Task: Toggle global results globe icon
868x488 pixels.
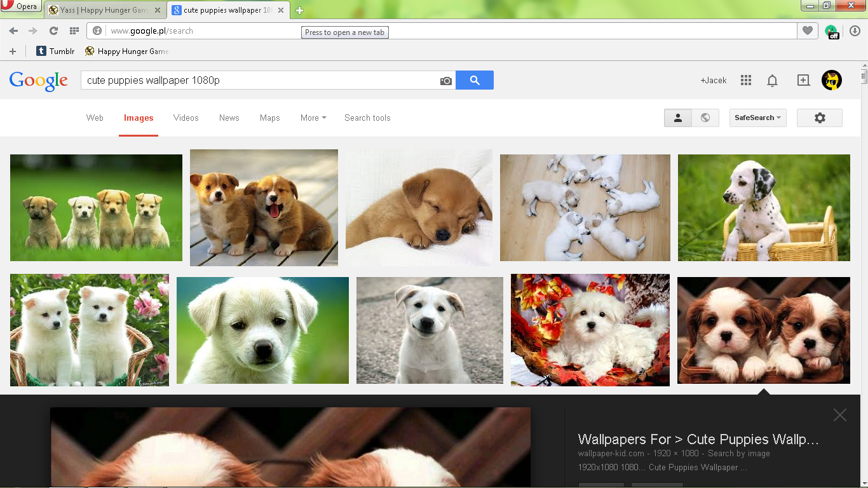Action: click(x=705, y=118)
